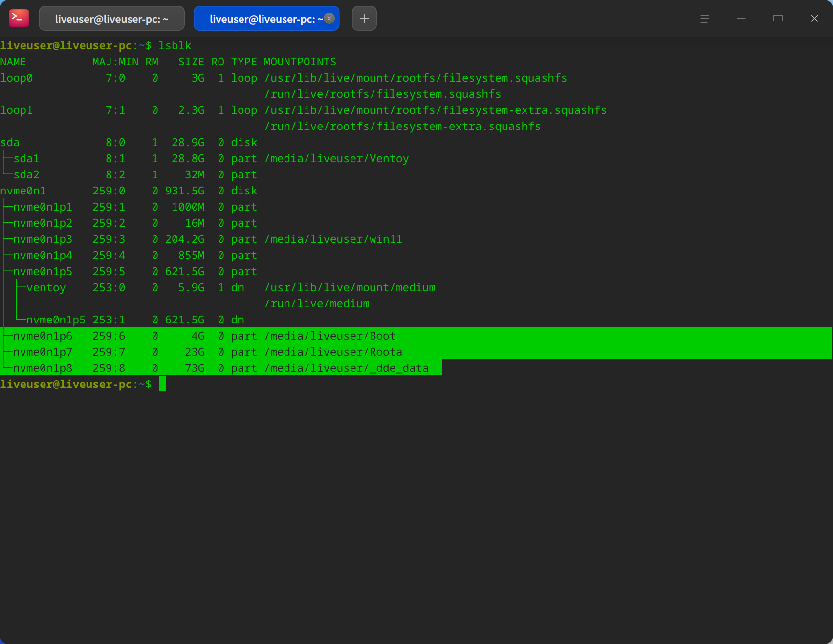The height and width of the screenshot is (644, 833).
Task: Click the MOUNTPOINTS column header
Action: pyautogui.click(x=300, y=62)
